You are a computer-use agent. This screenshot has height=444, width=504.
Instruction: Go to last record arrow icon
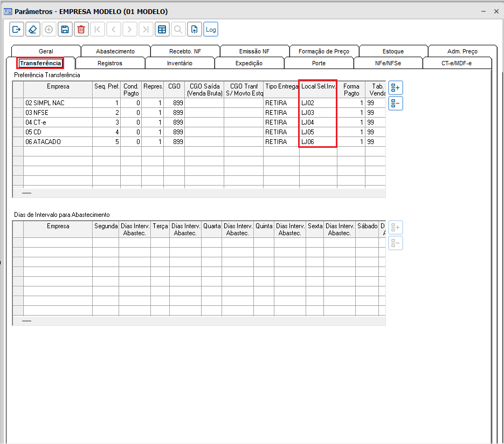coord(146,30)
